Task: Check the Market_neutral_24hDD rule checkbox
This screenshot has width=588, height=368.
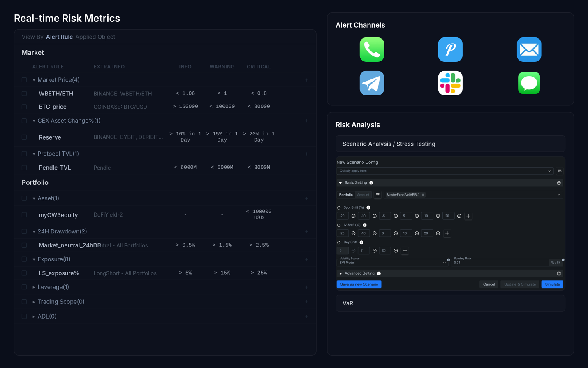Action: coord(24,245)
